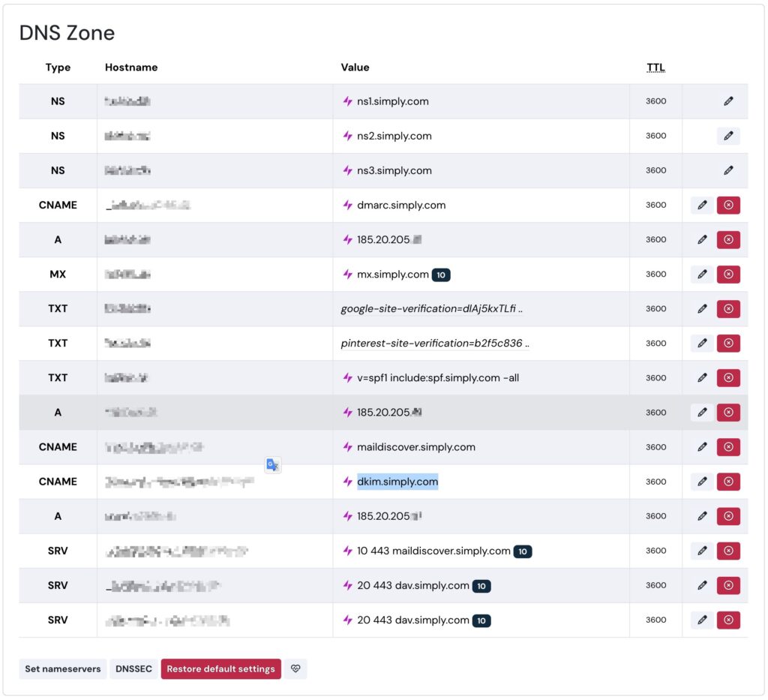Delete the dkim.simply.com CNAME record
Screen dimensions: 768x700
coord(728,482)
